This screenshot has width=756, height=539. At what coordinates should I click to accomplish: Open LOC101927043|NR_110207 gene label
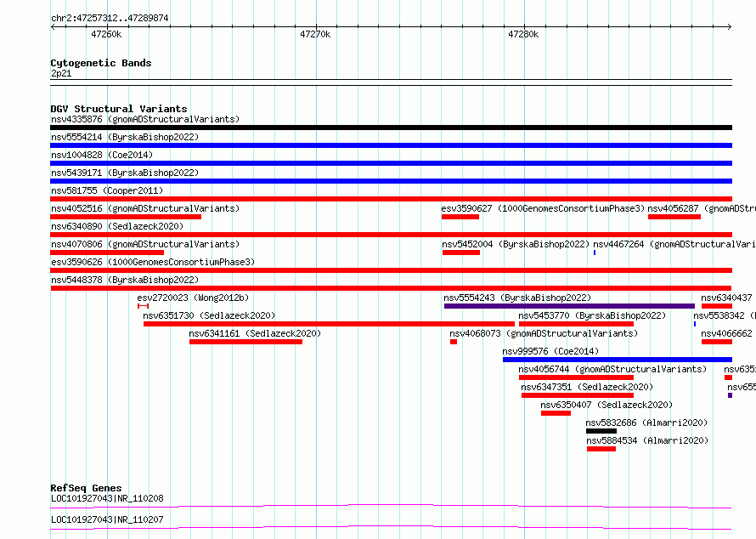[107, 519]
